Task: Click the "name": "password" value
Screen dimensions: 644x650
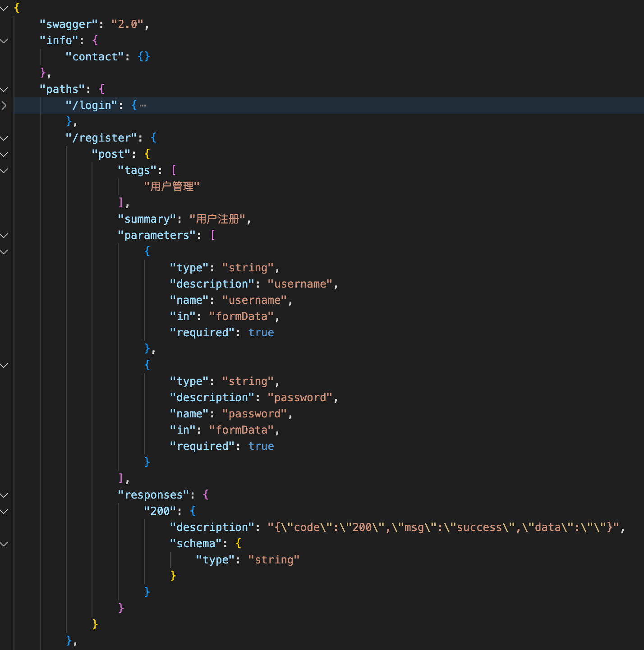Action: 255,414
